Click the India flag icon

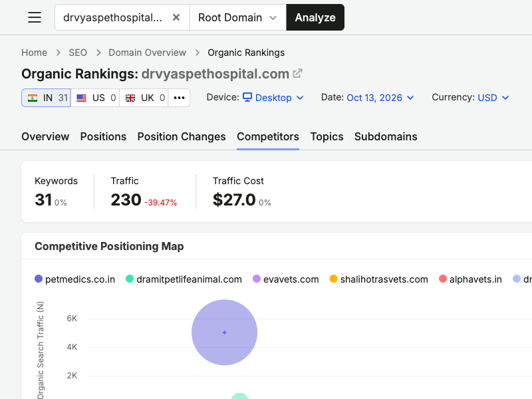33,98
